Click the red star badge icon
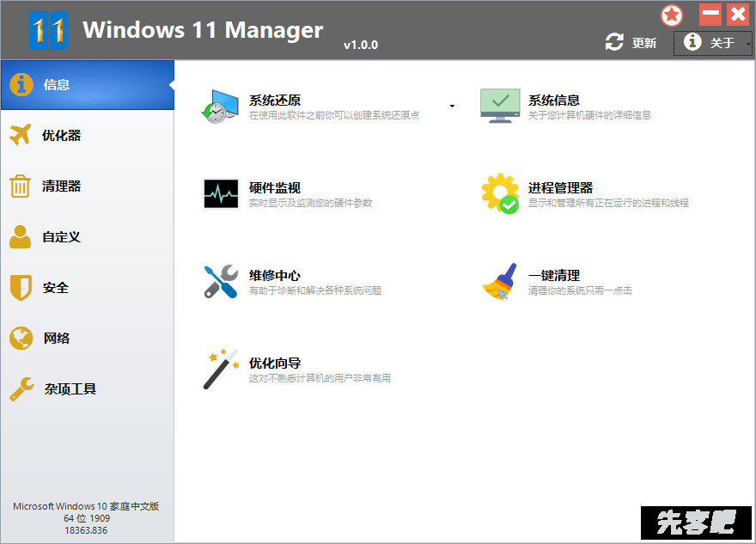Image resolution: width=756 pixels, height=544 pixels. [x=672, y=15]
